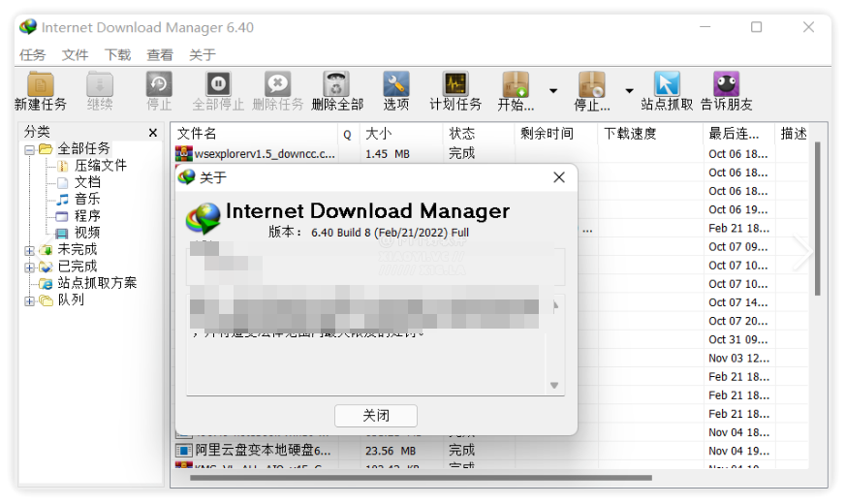Select 站点抓取方案 item
Image resolution: width=846 pixels, height=504 pixels.
pyautogui.click(x=97, y=283)
